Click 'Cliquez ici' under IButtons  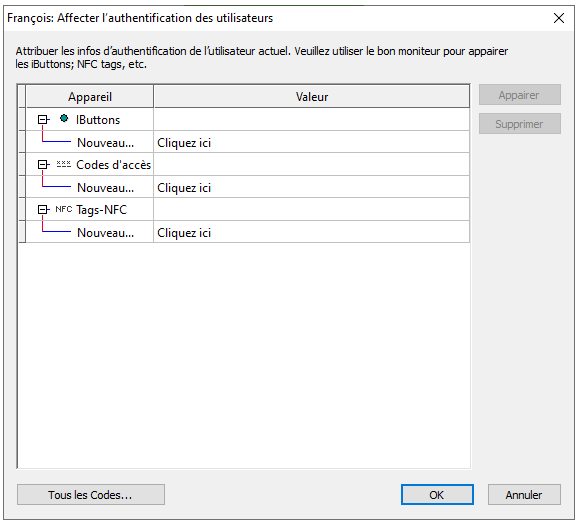click(x=184, y=143)
